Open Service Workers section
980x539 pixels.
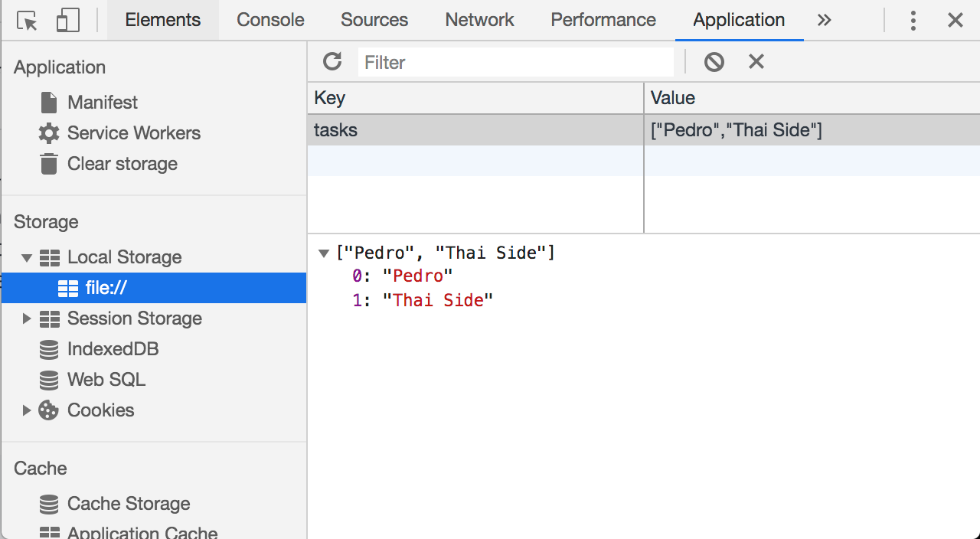tap(134, 133)
